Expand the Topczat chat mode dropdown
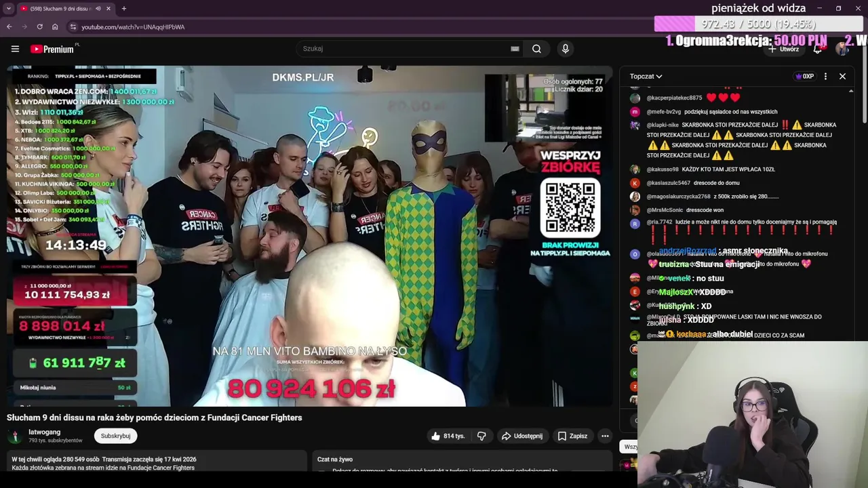Screen dimensions: 868x488 click(x=646, y=77)
